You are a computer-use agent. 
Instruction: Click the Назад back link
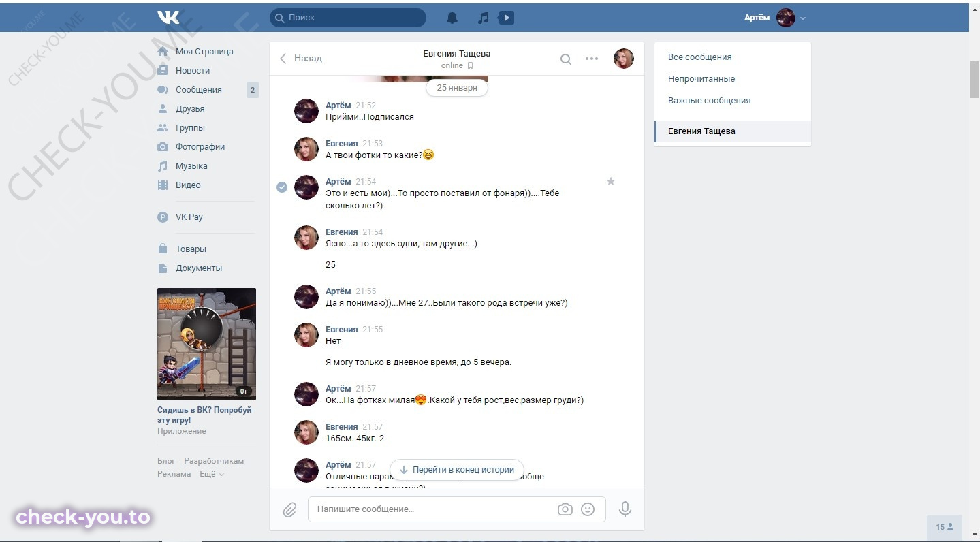pyautogui.click(x=308, y=59)
